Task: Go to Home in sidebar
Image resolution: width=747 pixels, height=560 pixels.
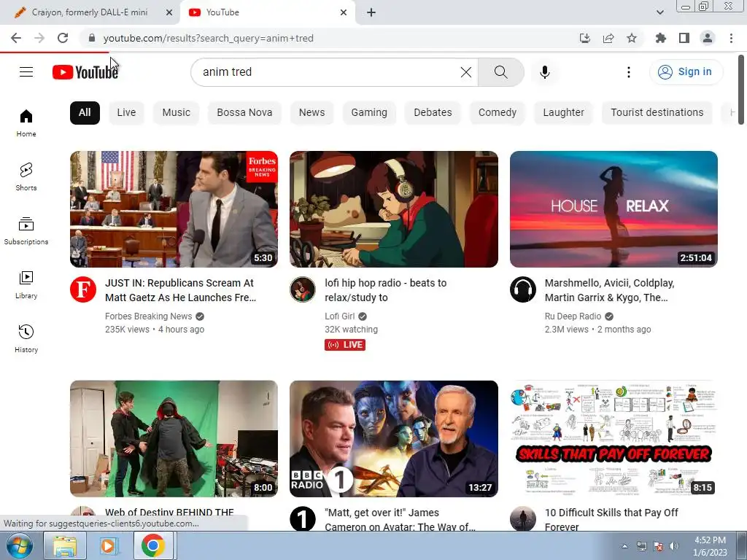Action: click(26, 122)
